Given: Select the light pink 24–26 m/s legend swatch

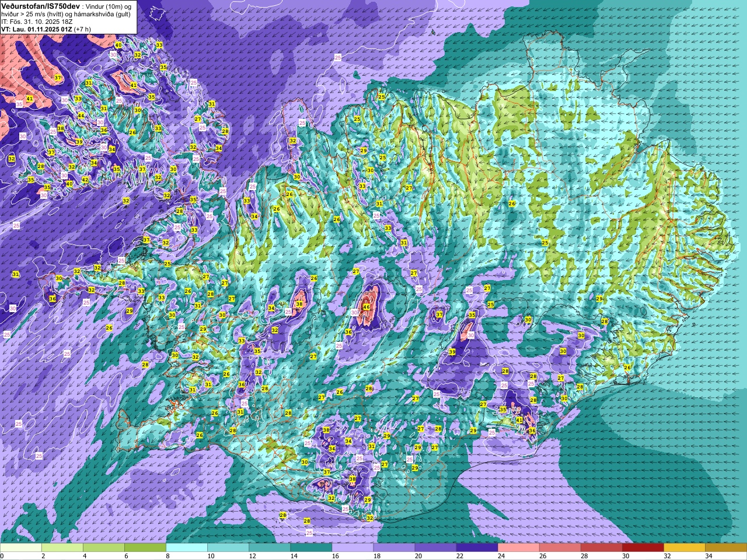Looking at the screenshot, I should [x=518, y=548].
